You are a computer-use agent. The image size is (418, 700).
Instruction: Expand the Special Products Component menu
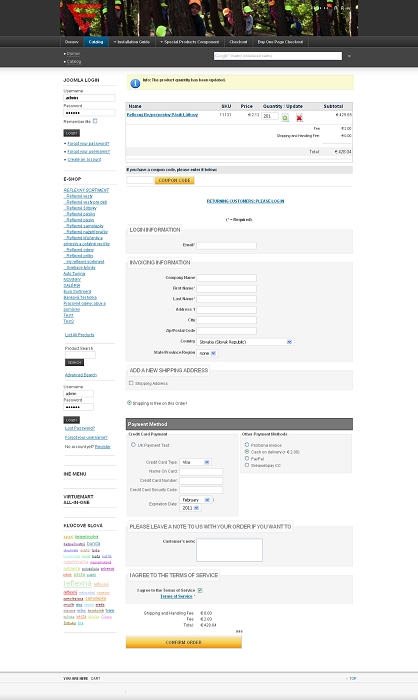pos(190,42)
